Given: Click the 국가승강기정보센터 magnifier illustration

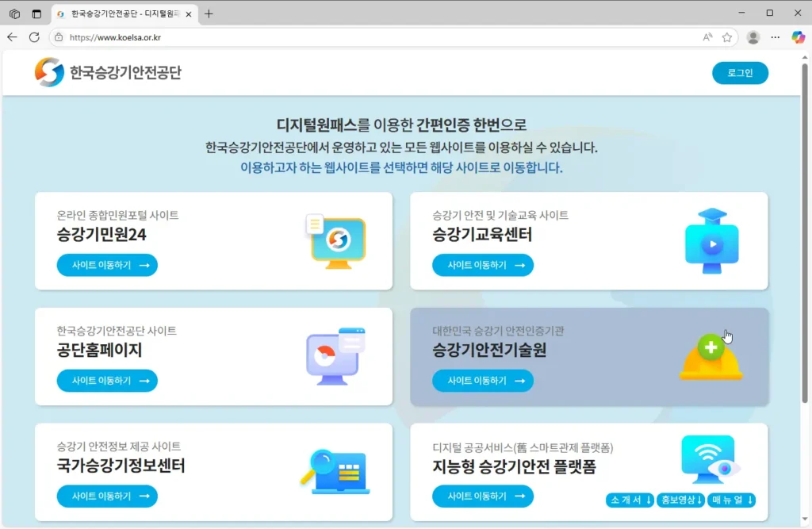Looking at the screenshot, I should pos(335,471).
